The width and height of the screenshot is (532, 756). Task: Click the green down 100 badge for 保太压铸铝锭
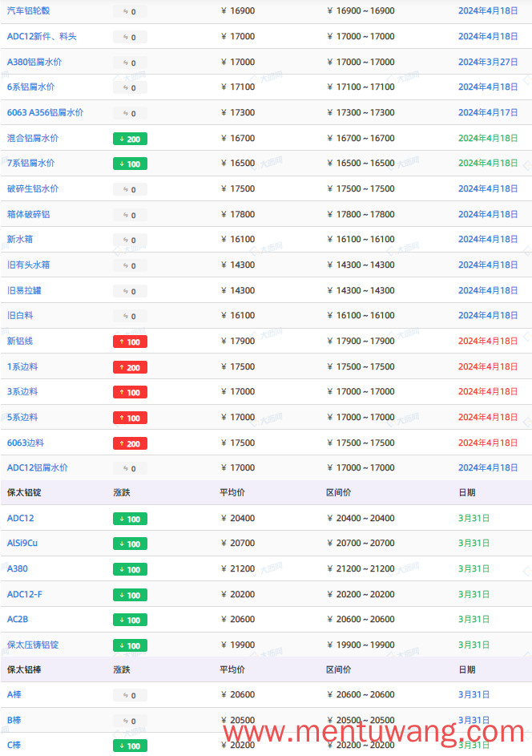pyautogui.click(x=130, y=645)
